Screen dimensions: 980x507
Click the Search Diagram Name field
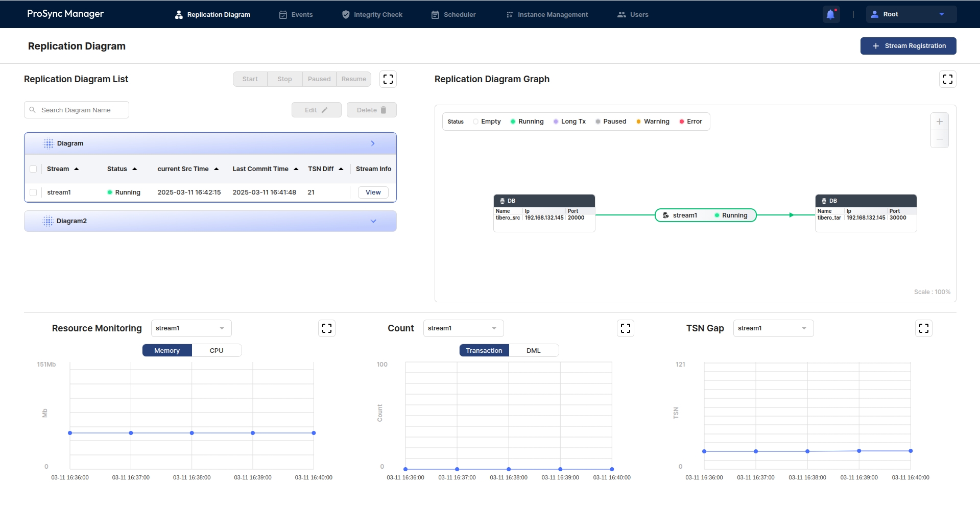pyautogui.click(x=82, y=110)
